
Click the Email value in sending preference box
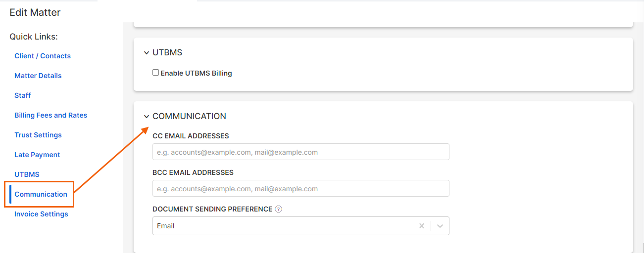coord(166,226)
